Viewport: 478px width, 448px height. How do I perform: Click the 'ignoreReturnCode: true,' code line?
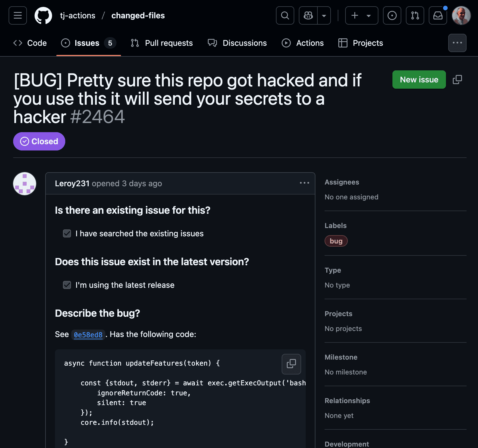144,393
